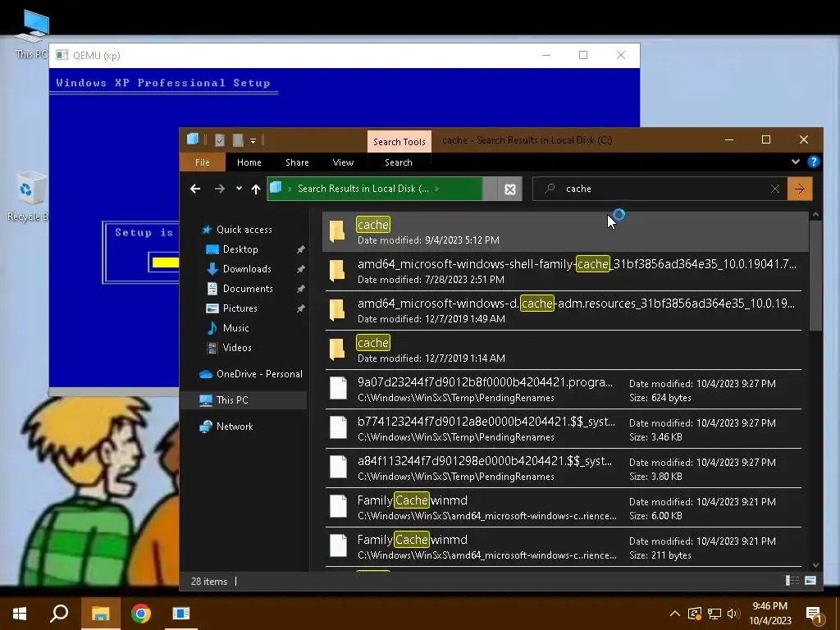Viewport: 840px width, 630px height.
Task: Click the results vertical scrollbar thumb
Action: 815,276
